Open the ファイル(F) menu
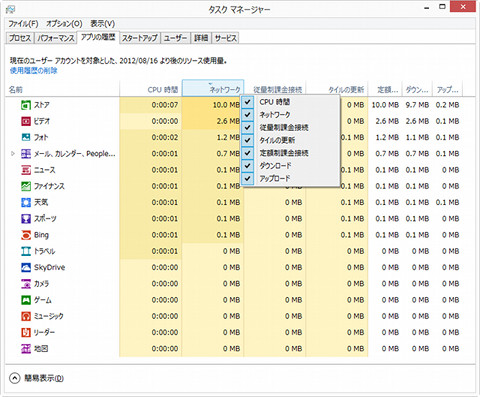This screenshot has width=480, height=397. (23, 24)
